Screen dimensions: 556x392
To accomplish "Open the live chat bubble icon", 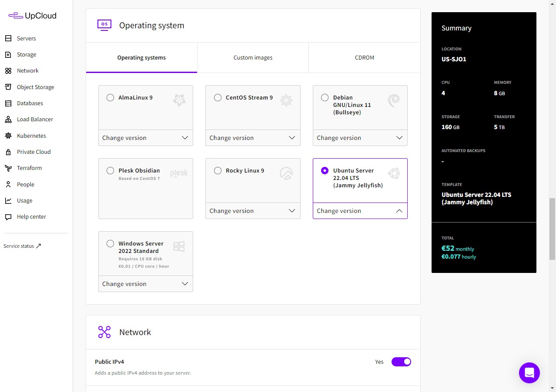I will pyautogui.click(x=529, y=372).
